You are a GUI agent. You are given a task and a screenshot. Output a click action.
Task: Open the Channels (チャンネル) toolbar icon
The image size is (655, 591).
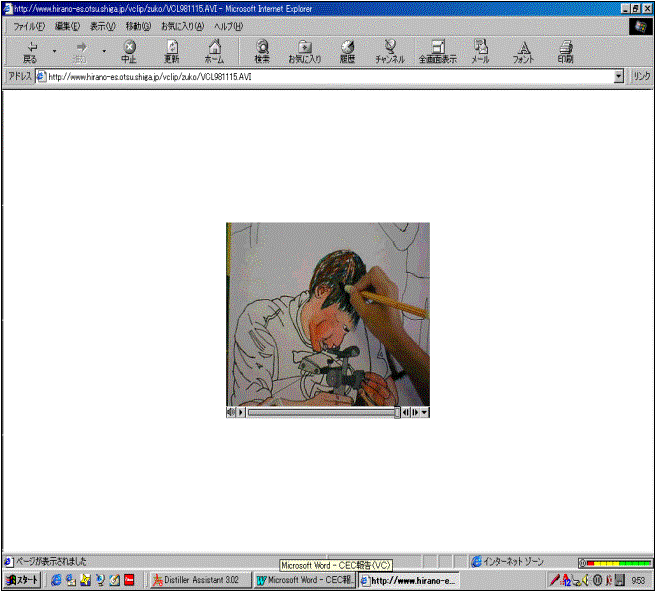[x=390, y=52]
